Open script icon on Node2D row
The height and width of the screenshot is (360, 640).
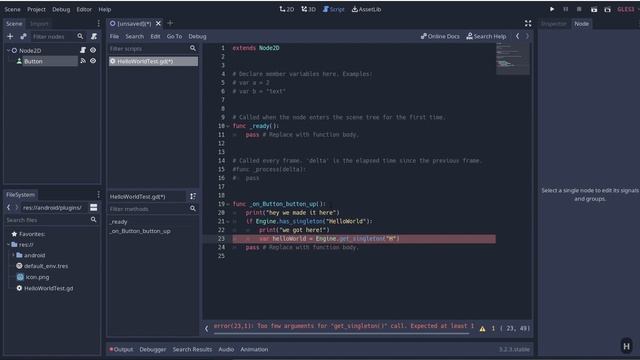coord(83,50)
